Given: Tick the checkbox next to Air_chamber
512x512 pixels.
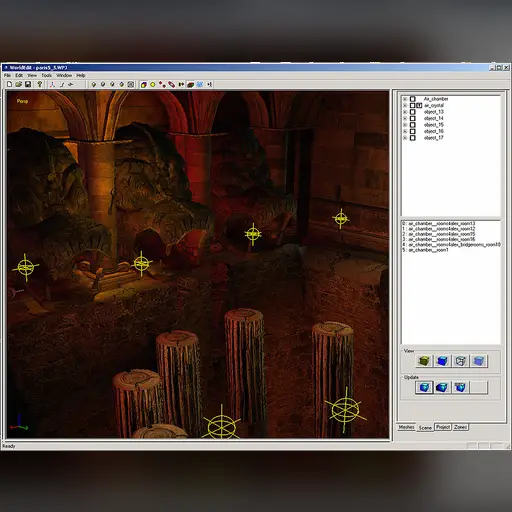Looking at the screenshot, I should pyautogui.click(x=413, y=99).
